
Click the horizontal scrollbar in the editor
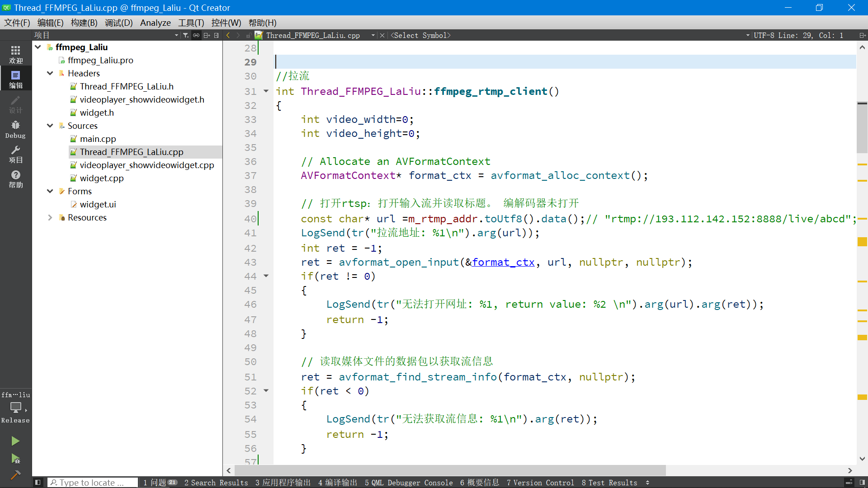tap(450, 470)
